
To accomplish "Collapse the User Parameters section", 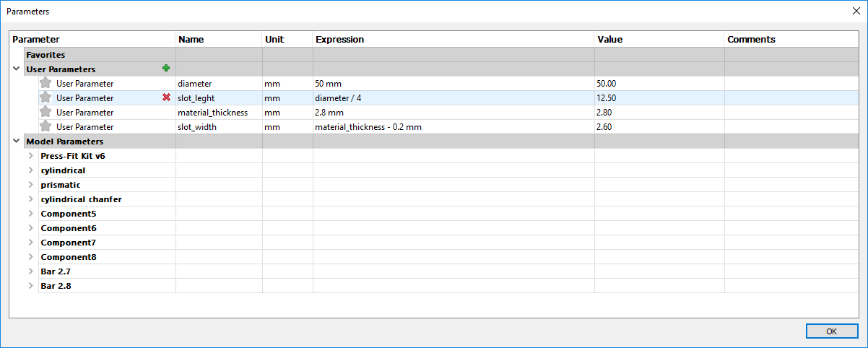I will [x=16, y=69].
